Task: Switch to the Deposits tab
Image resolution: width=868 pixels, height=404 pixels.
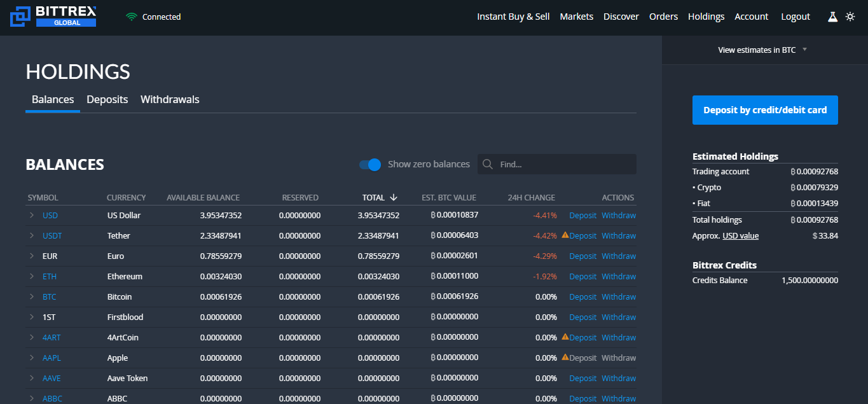Action: 107,100
